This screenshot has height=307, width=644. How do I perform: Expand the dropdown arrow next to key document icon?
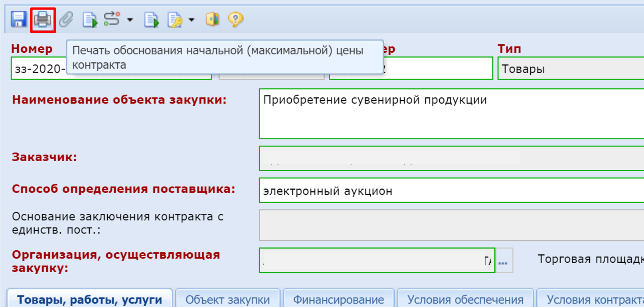click(192, 20)
